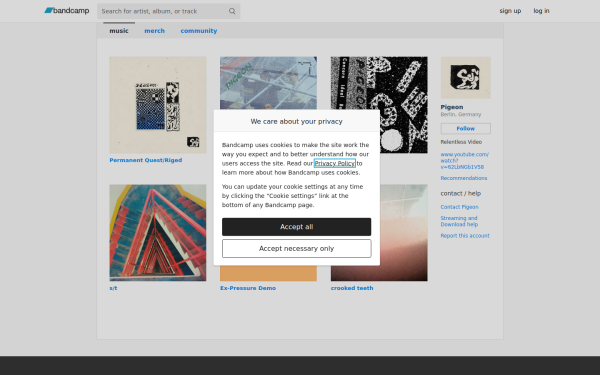Open the s/t staircase album cover
600x375 pixels.
(x=158, y=233)
